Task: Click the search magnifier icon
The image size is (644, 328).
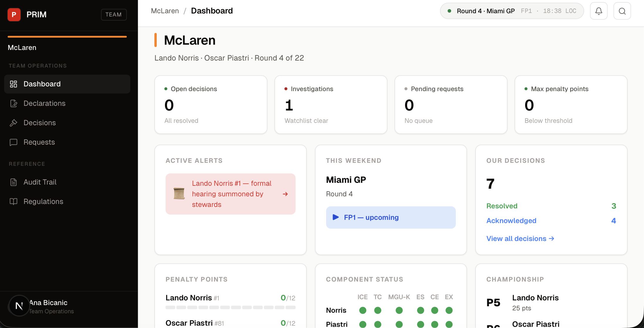Action: pyautogui.click(x=622, y=11)
